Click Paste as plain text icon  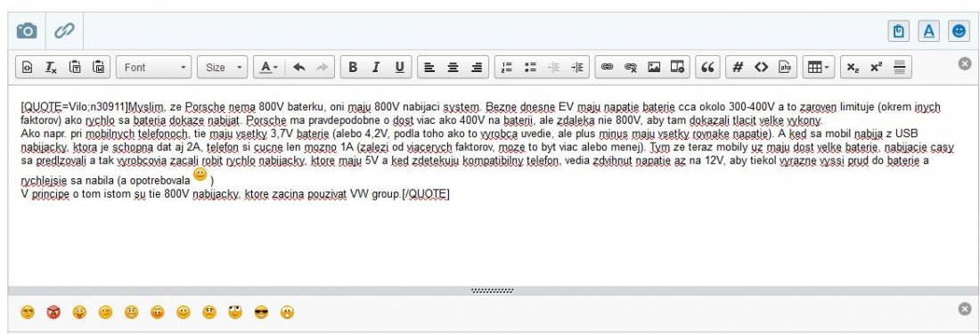coord(74,68)
